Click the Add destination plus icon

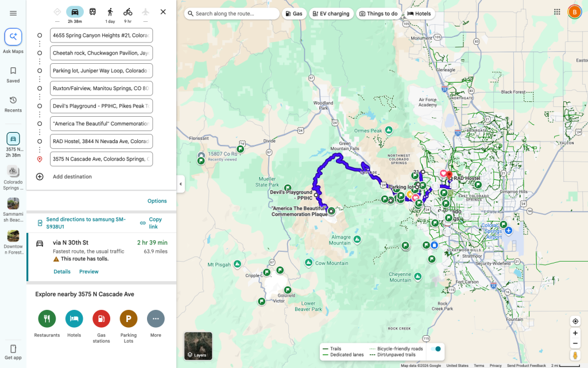(40, 177)
